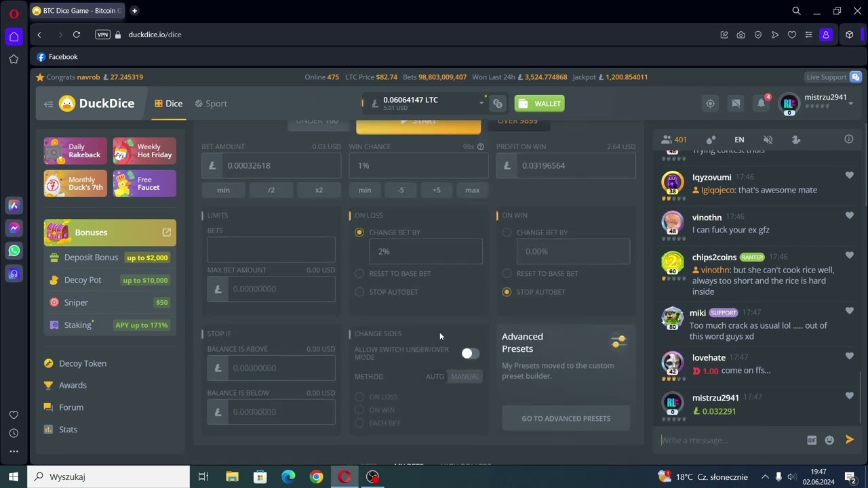Select On Loss Reset To Base Bet

tap(359, 274)
